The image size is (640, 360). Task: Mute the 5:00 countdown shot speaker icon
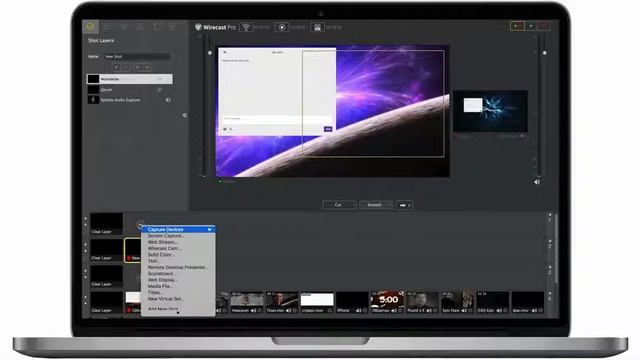tap(394, 311)
